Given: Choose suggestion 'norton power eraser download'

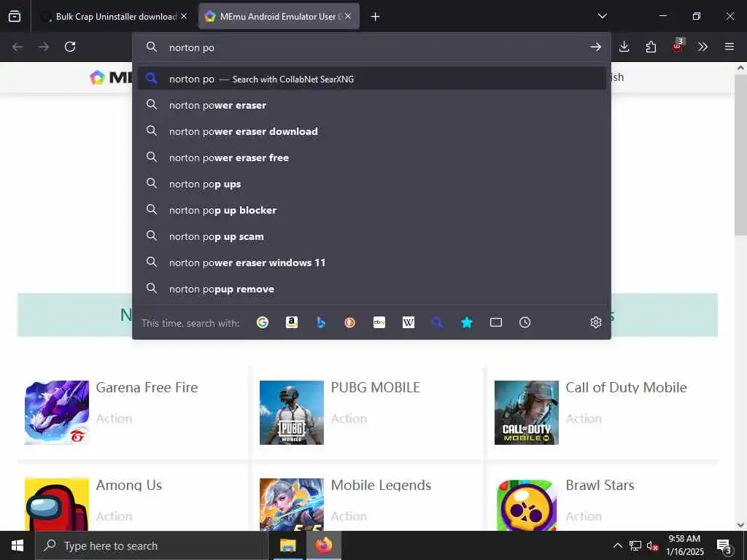Looking at the screenshot, I should [x=371, y=131].
